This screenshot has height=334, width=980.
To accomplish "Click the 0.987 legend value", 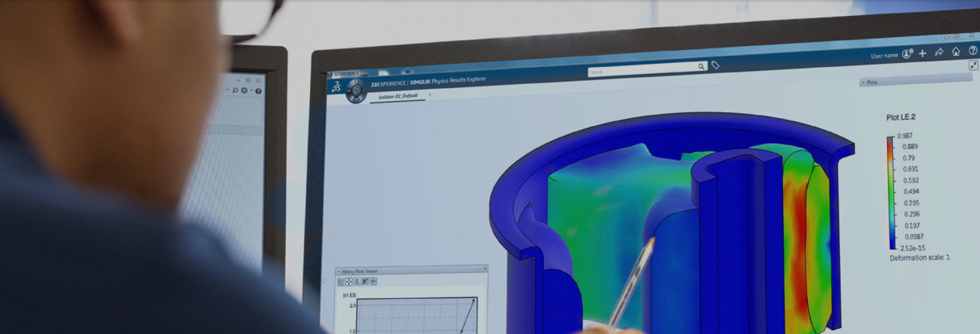I will (x=905, y=136).
